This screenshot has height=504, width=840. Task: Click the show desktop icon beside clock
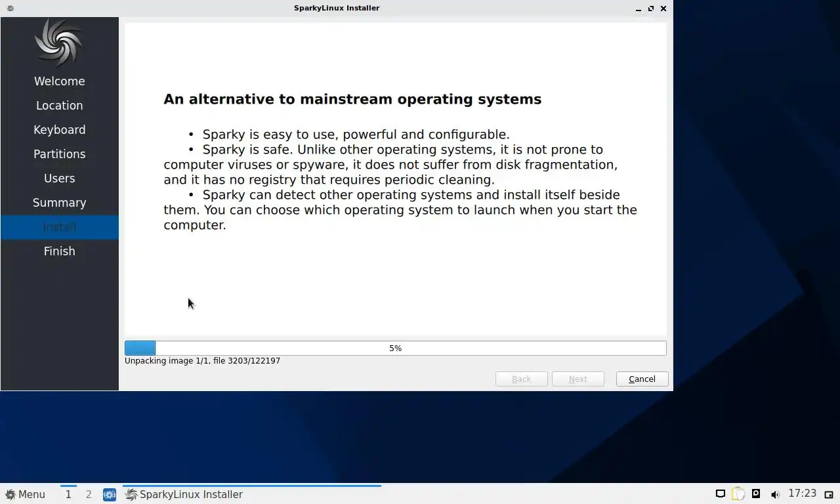tap(828, 494)
